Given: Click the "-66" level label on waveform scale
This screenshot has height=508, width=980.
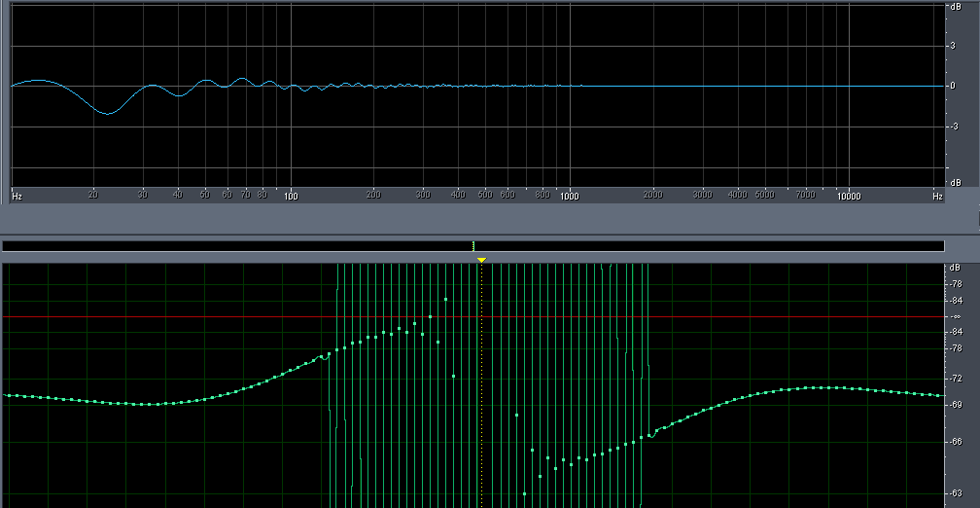Looking at the screenshot, I should coord(956,441).
